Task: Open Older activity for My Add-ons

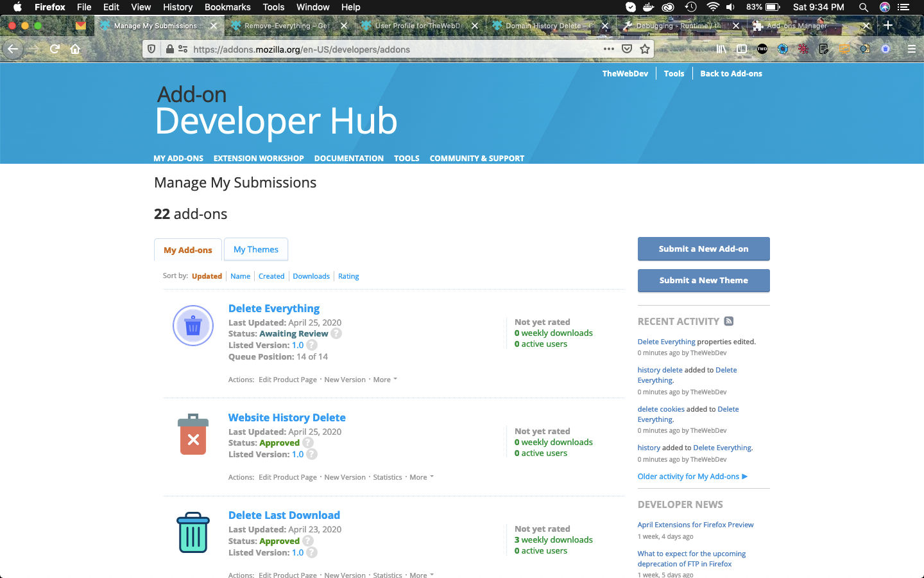Action: 692,477
